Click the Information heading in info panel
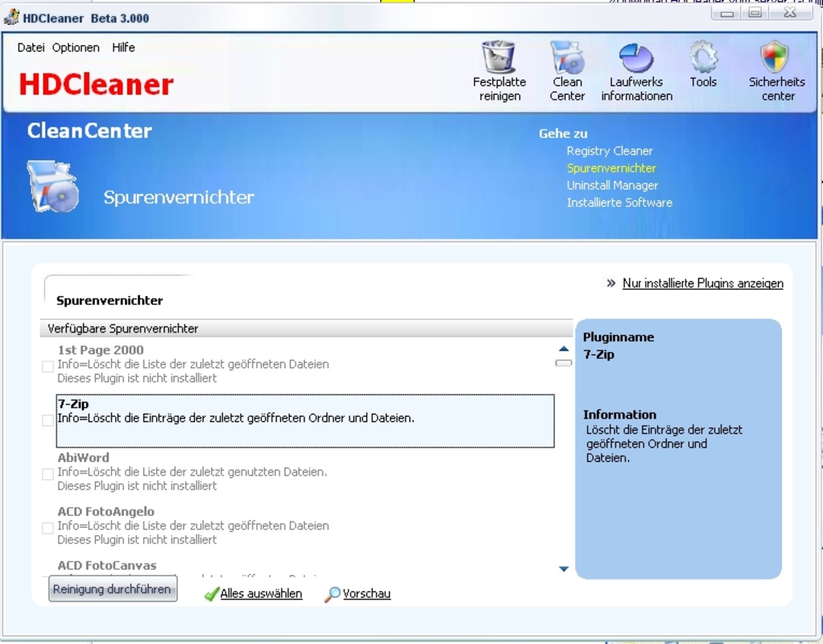 [x=619, y=415]
